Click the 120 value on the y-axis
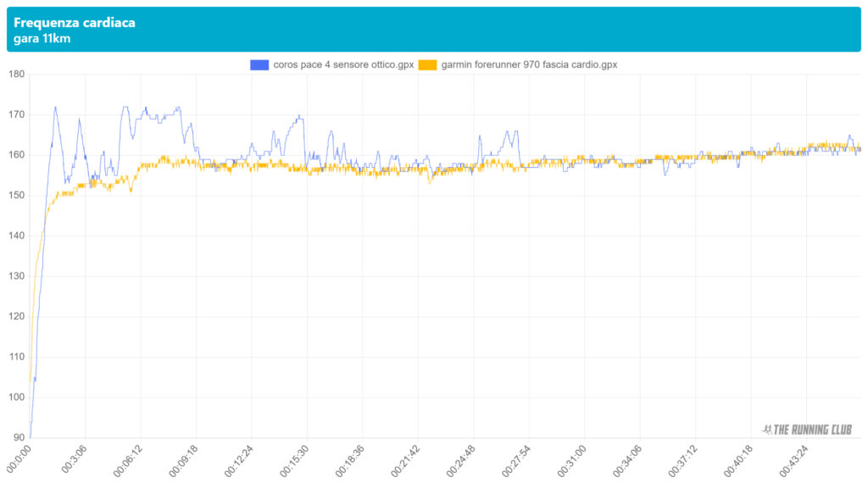 point(15,317)
